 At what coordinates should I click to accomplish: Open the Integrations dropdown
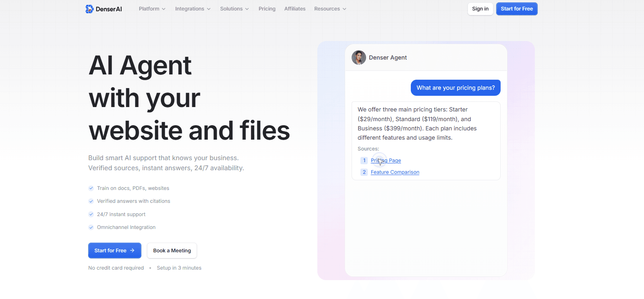point(193,9)
